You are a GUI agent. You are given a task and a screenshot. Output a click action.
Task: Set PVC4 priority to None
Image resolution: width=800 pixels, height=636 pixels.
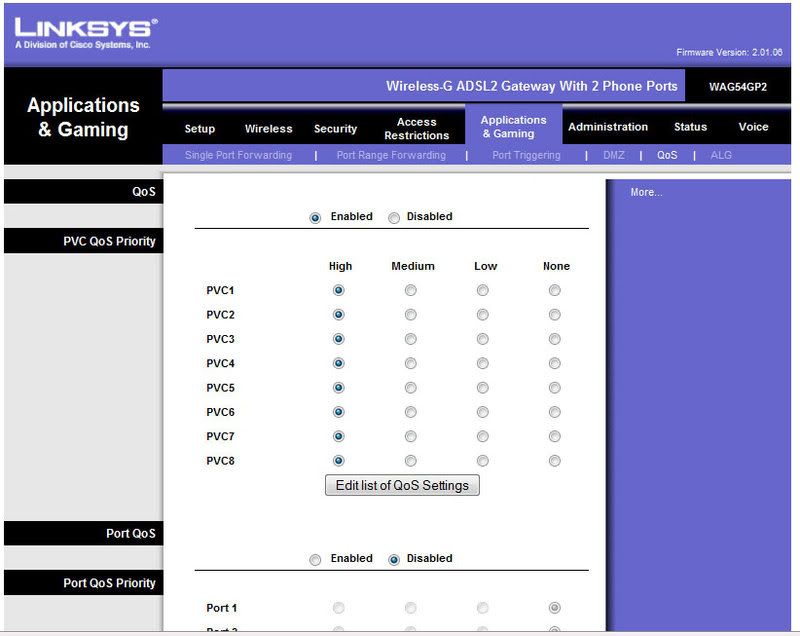pyautogui.click(x=554, y=363)
